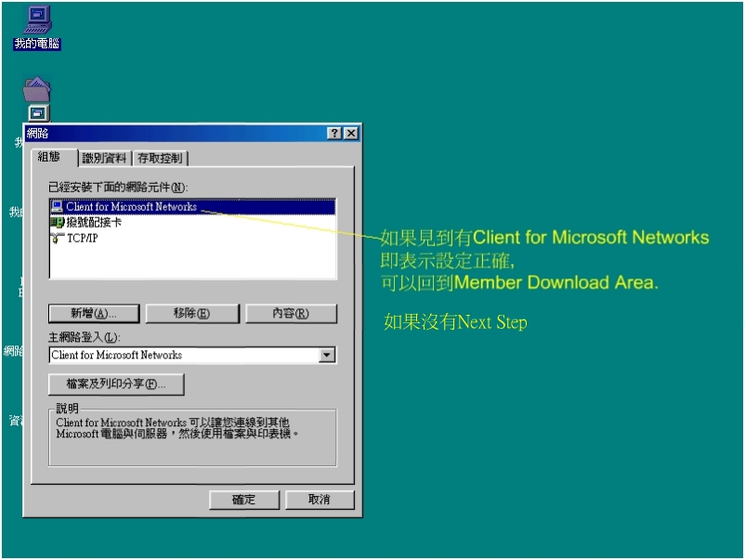Select the 撥號配接卡 list entry

(192, 222)
